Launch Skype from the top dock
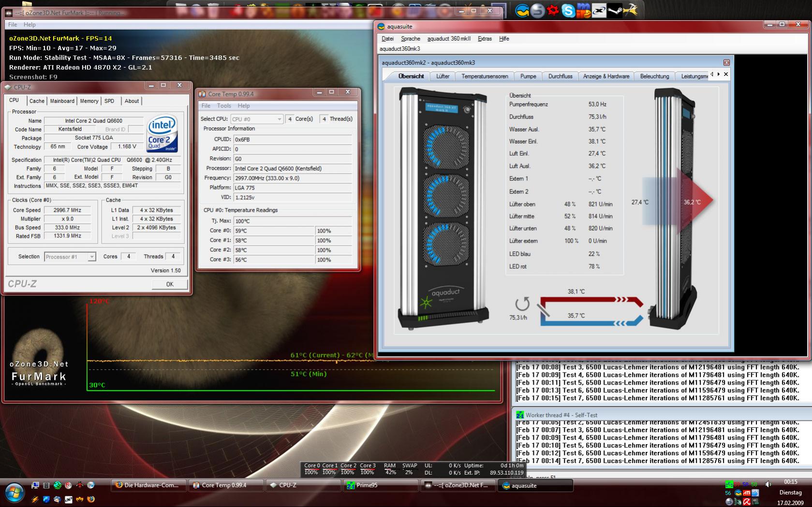This screenshot has width=812, height=507. click(x=568, y=10)
